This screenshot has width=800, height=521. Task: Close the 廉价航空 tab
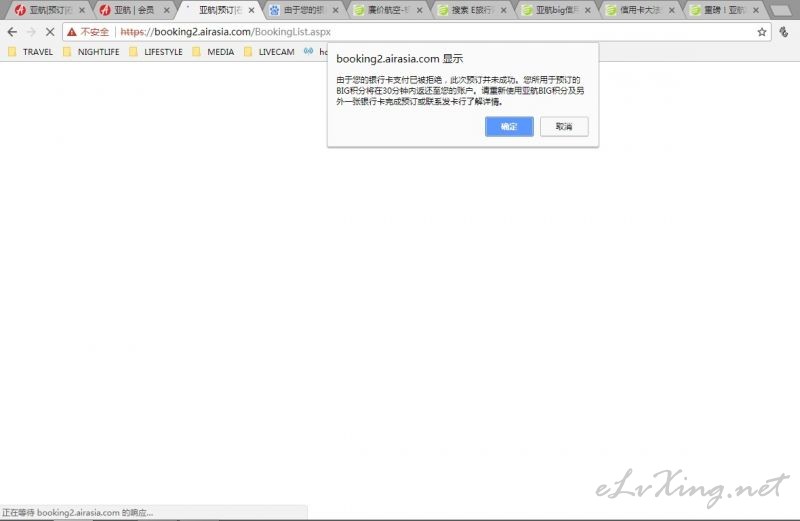pyautogui.click(x=419, y=10)
